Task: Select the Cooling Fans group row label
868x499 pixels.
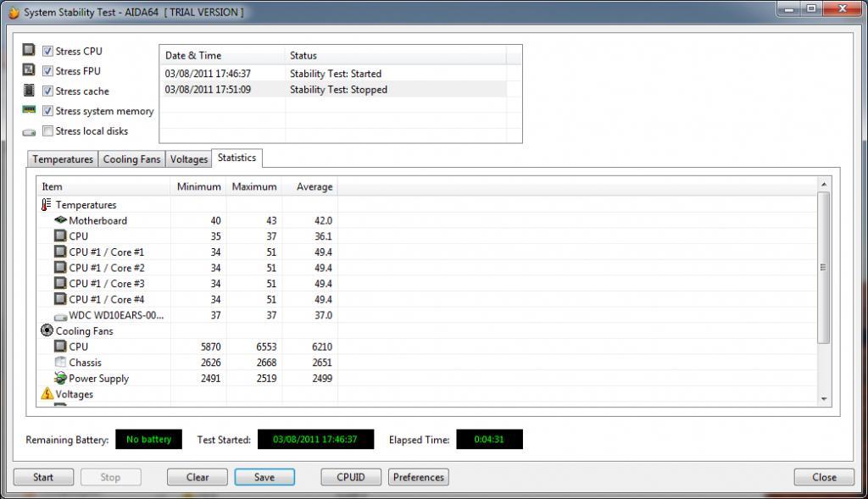Action: (x=84, y=330)
